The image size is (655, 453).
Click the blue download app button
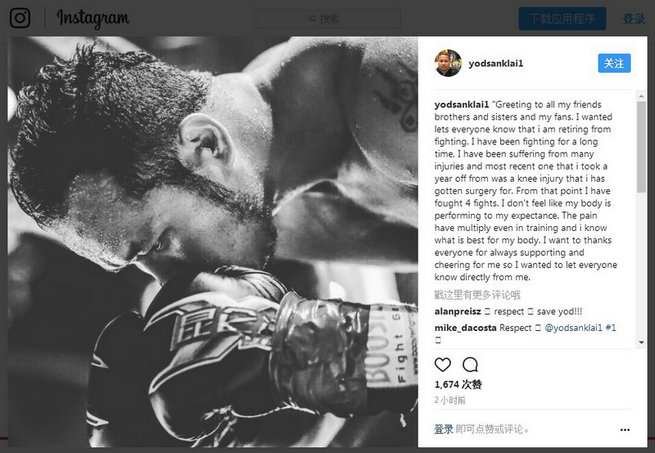562,18
